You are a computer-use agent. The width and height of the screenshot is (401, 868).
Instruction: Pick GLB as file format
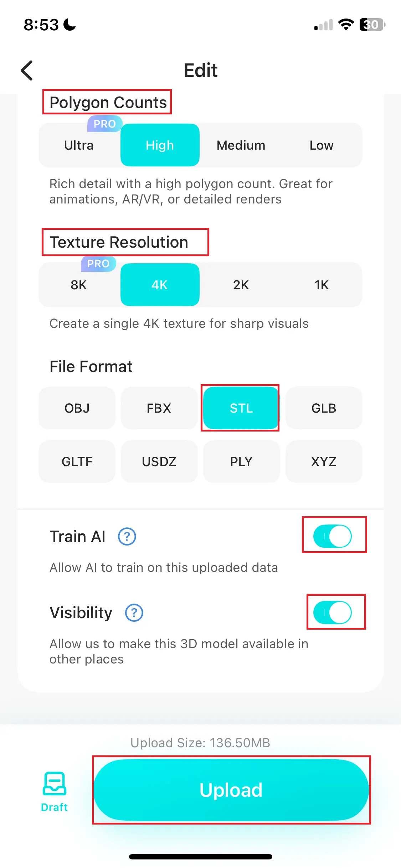coord(324,408)
